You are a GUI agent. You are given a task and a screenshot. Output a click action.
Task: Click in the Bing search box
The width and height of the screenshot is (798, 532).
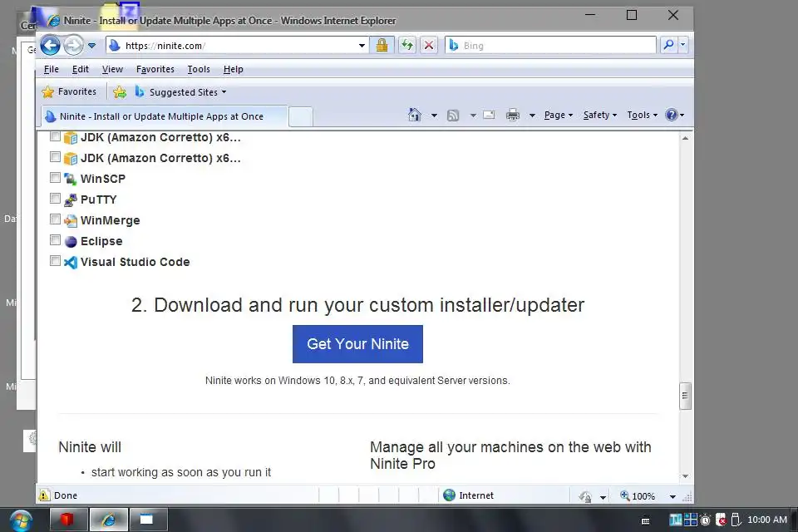coord(550,46)
